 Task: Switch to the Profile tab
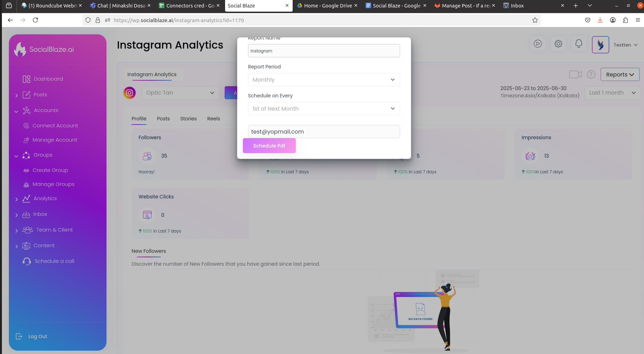[139, 119]
